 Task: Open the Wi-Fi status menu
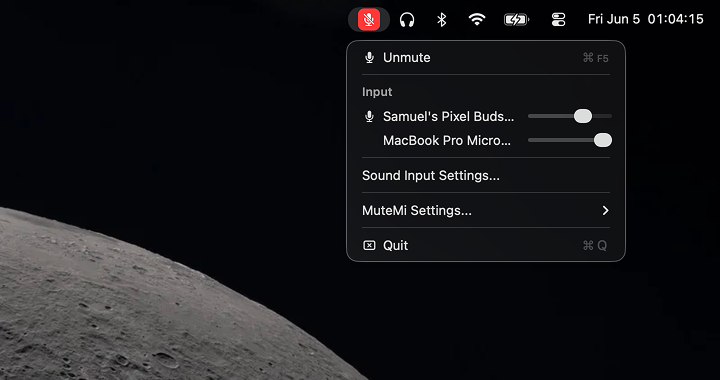[477, 19]
